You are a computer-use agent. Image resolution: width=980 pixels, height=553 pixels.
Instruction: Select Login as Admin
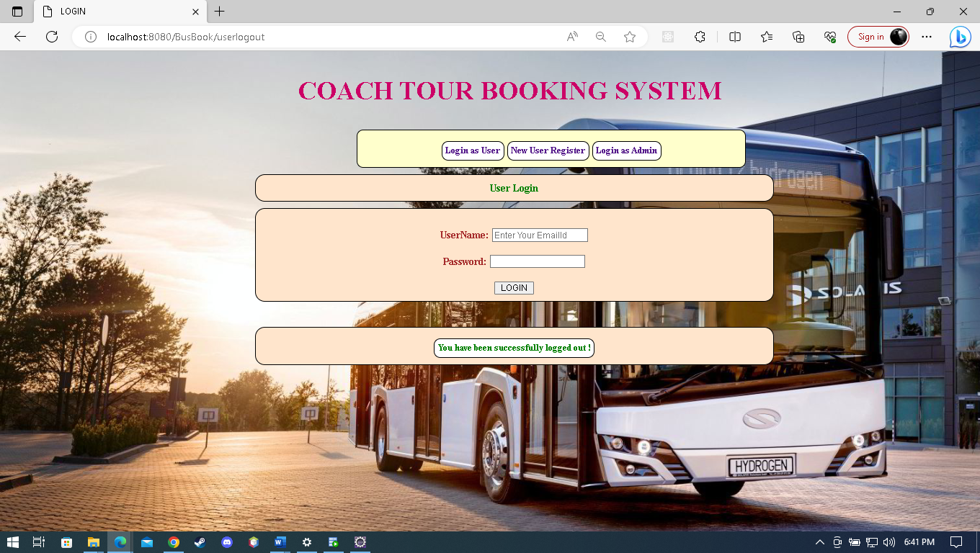[x=626, y=150]
